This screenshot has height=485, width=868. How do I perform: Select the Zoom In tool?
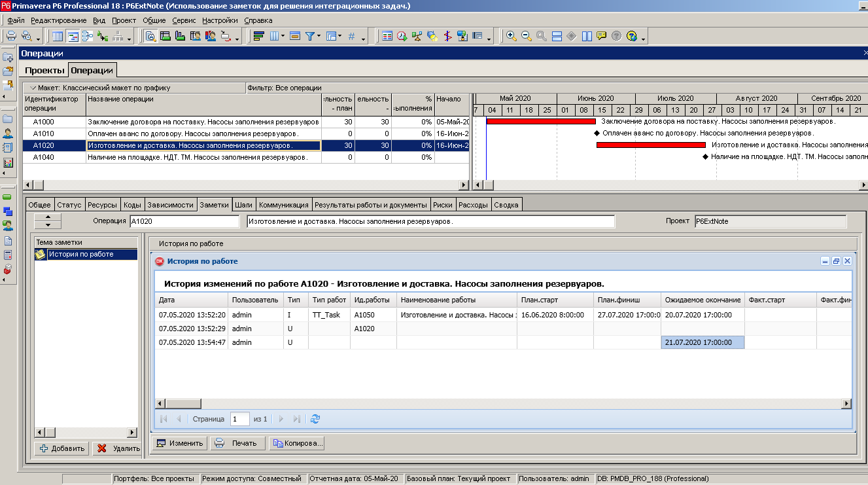click(x=511, y=36)
